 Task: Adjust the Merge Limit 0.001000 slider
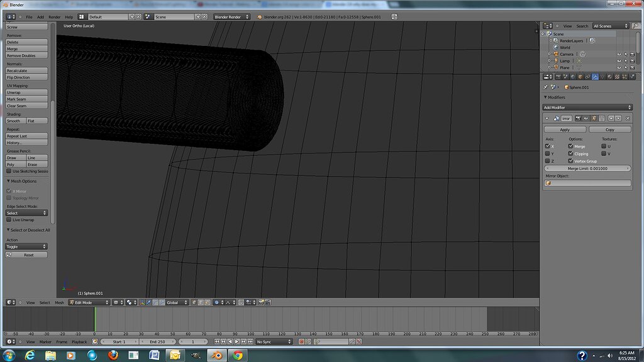[587, 168]
